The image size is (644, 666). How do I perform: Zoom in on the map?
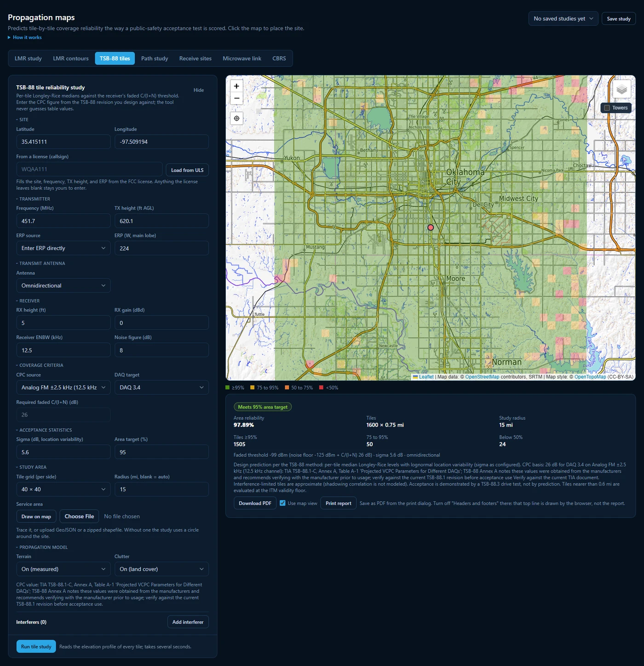pos(236,86)
